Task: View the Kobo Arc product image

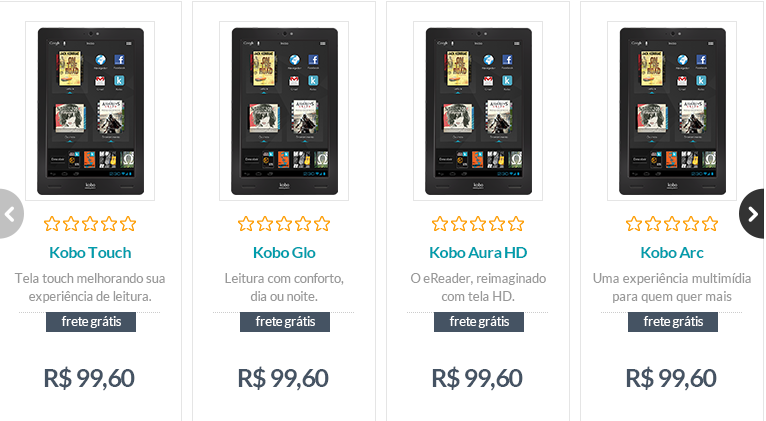Action: 672,111
